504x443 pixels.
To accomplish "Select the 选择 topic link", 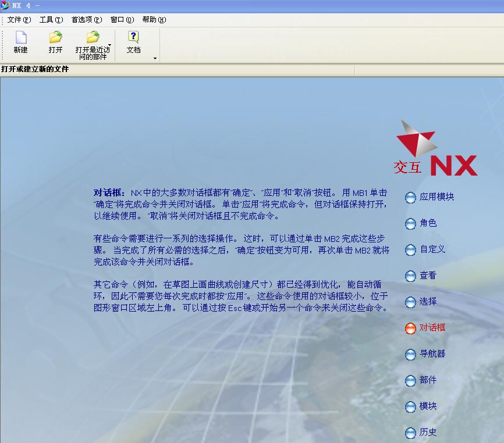I will (428, 301).
